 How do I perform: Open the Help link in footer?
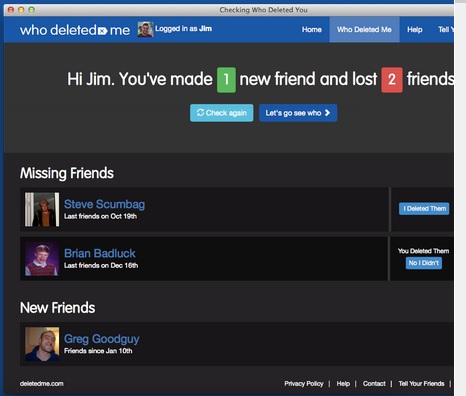(x=343, y=384)
